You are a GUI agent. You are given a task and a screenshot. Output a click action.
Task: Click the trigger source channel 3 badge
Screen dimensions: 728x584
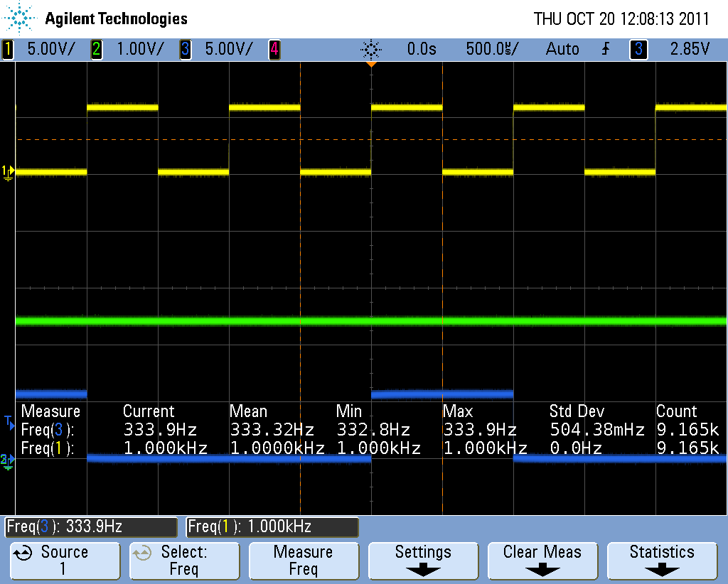638,49
